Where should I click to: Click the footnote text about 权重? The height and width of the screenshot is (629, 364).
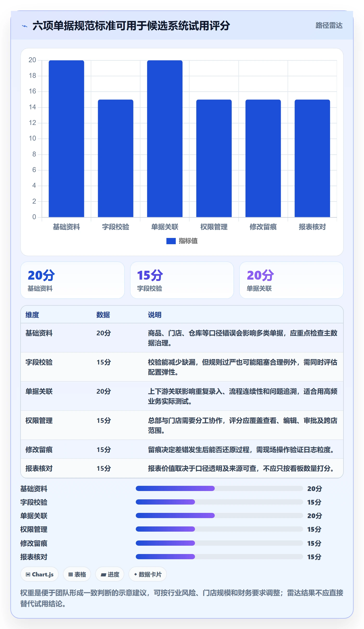[182, 598]
